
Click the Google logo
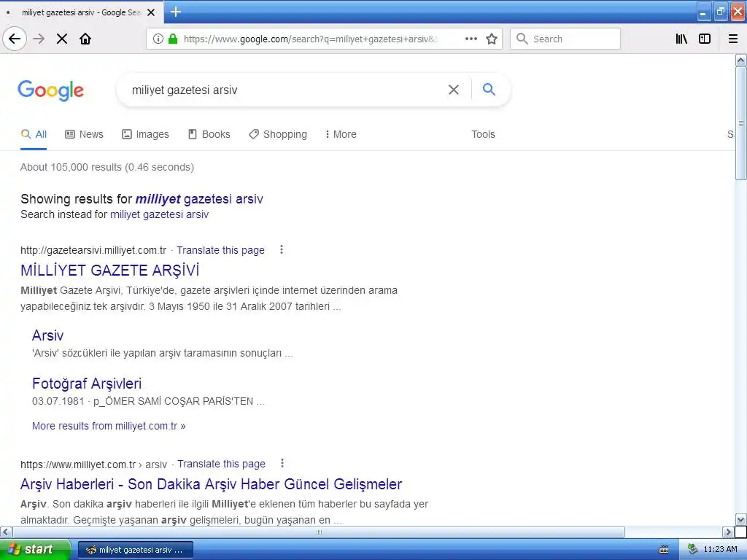point(50,90)
